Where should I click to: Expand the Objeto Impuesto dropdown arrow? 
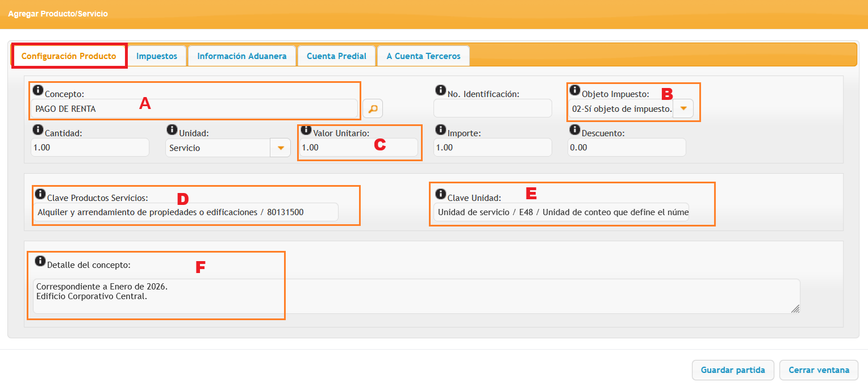(683, 108)
